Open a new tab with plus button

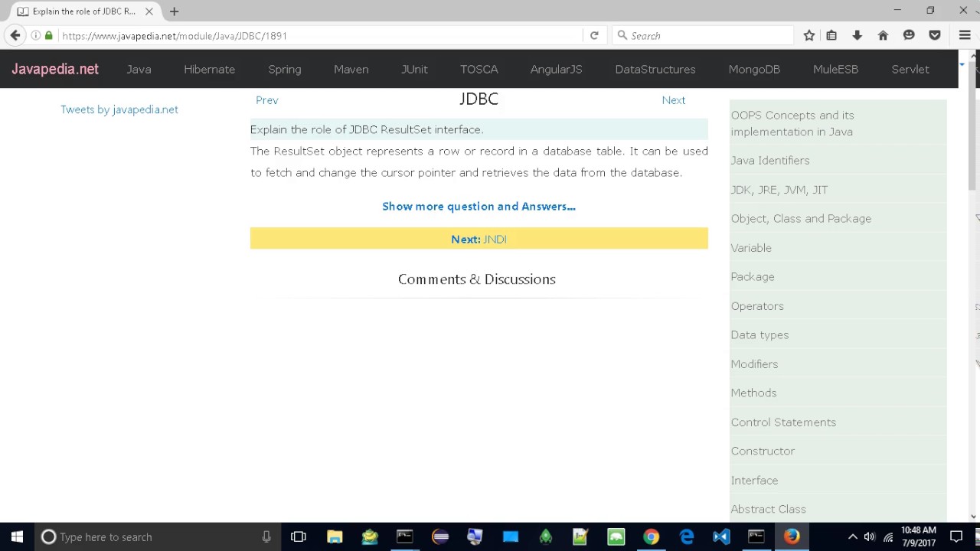(175, 11)
